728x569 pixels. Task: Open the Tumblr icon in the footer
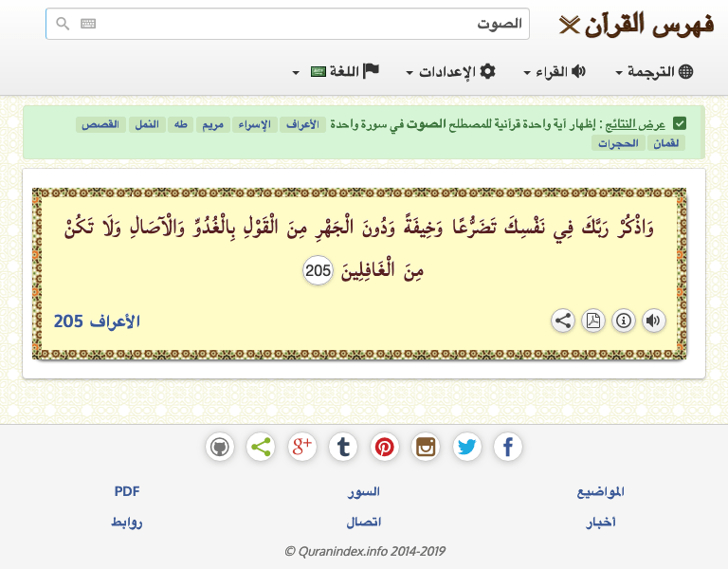tap(343, 448)
